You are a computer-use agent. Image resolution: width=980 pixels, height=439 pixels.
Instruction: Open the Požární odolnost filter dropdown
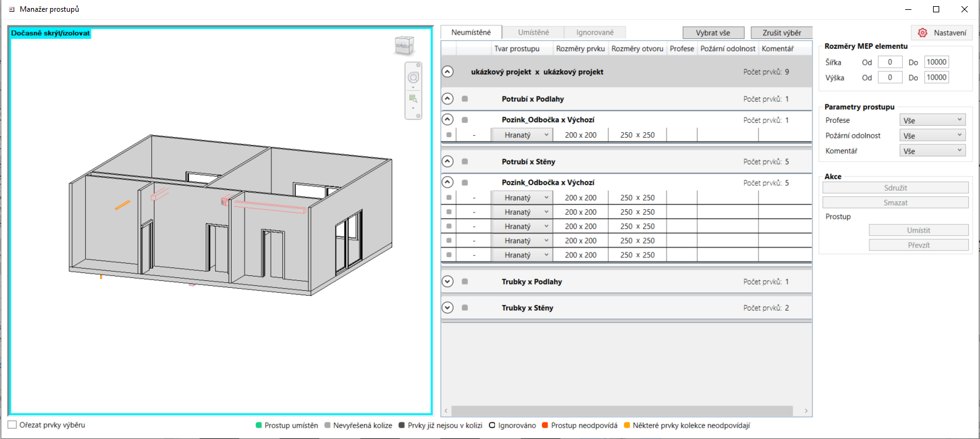(x=932, y=136)
